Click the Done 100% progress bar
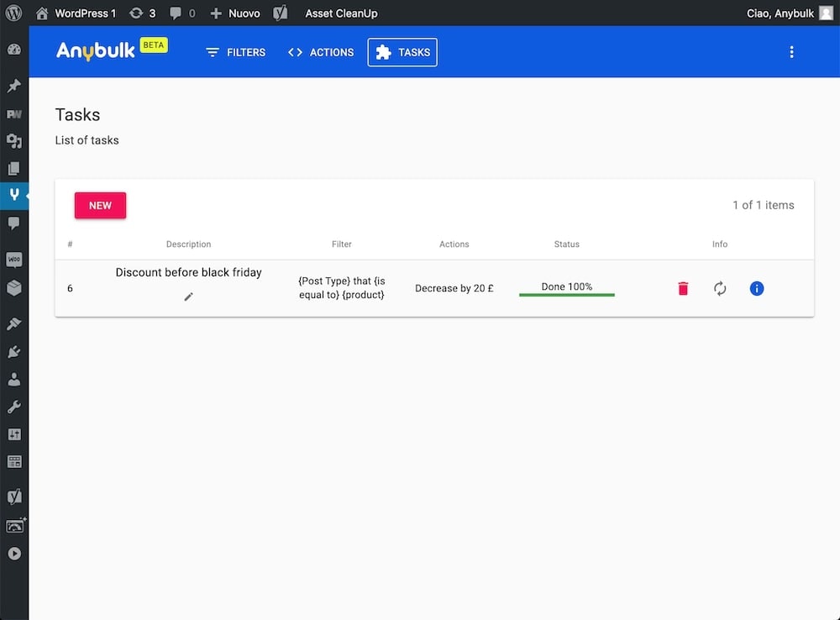Image resolution: width=840 pixels, height=620 pixels. point(567,294)
